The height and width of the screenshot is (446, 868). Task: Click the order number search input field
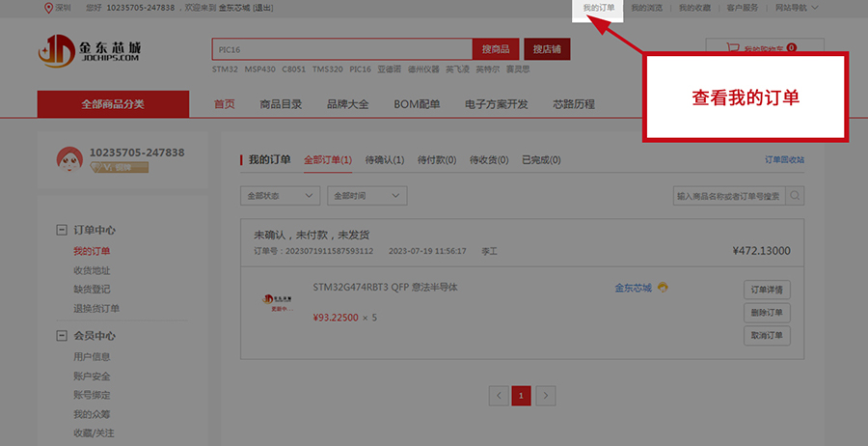coord(728,196)
